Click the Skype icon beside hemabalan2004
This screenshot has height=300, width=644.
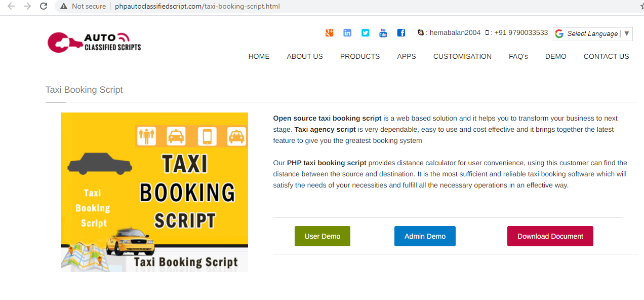coord(421,32)
